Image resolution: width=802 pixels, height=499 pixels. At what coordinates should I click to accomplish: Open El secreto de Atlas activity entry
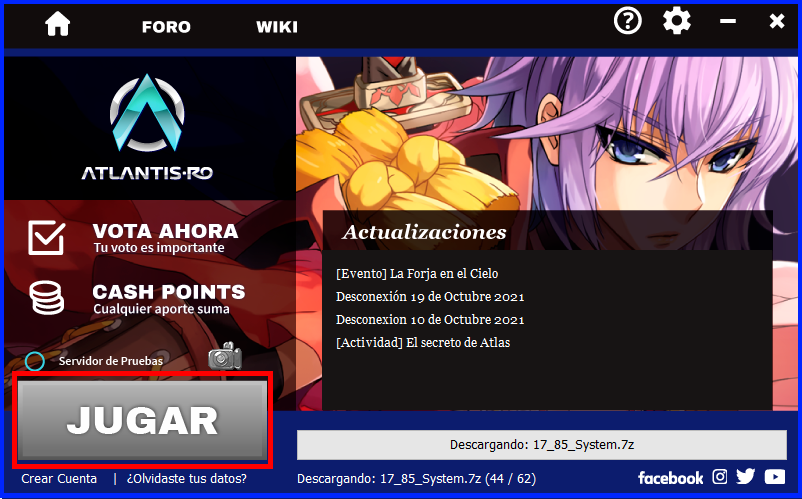423,343
